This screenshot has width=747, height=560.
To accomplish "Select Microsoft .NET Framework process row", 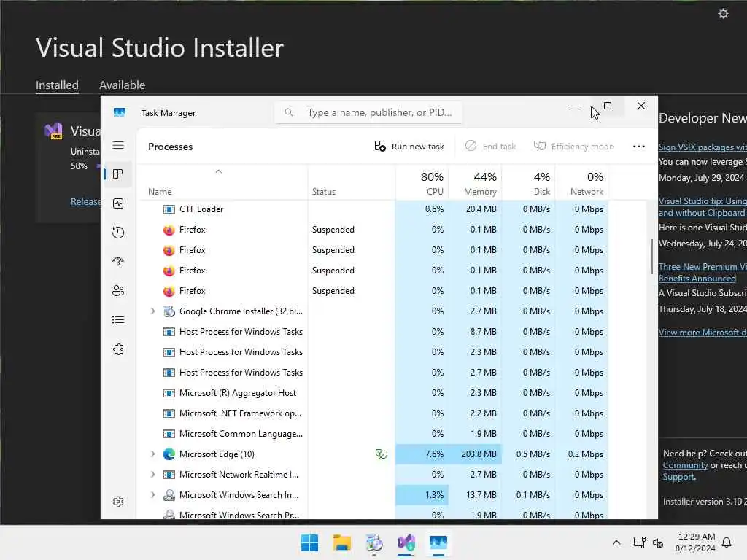I will (373, 413).
